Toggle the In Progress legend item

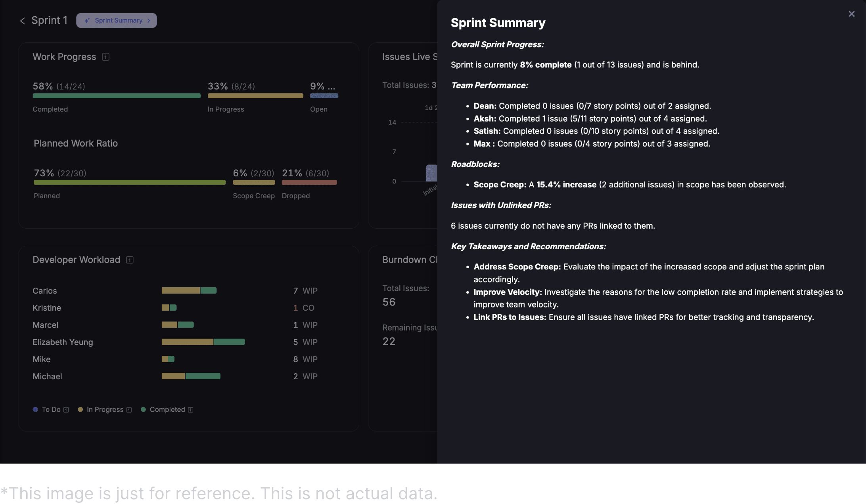(x=105, y=409)
